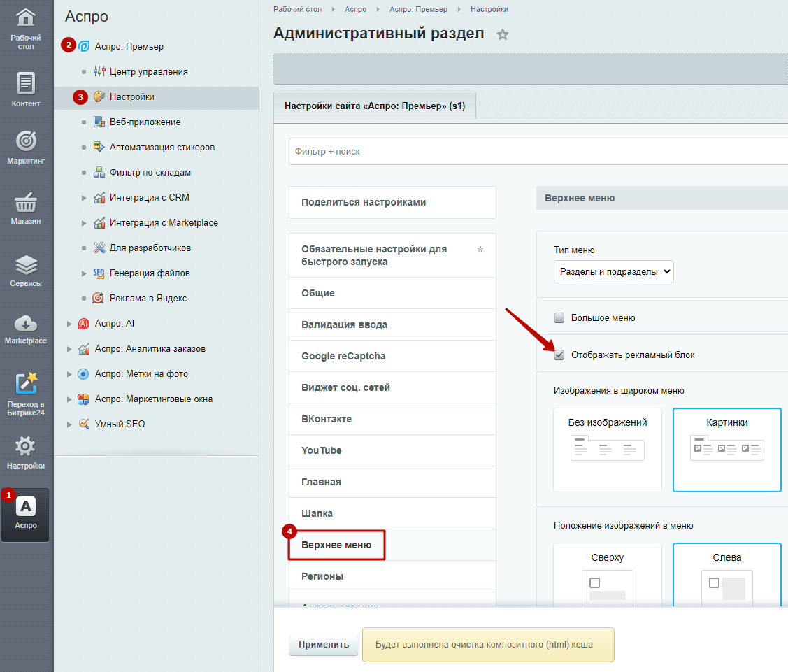Open the Маркетинг sidebar section
The image size is (788, 672).
26,147
